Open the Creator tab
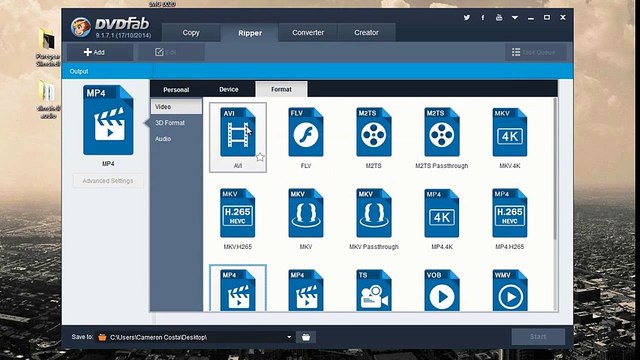Viewport: 640px width, 360px height. click(366, 33)
